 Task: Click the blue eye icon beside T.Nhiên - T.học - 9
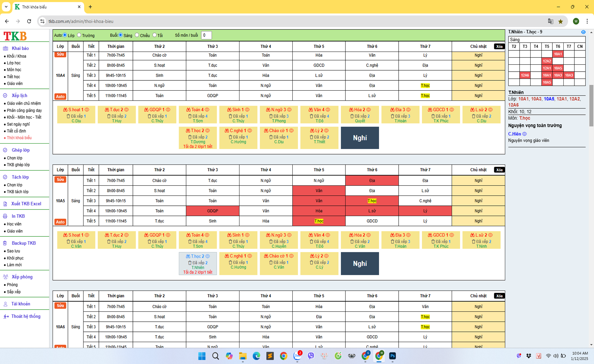(x=583, y=32)
